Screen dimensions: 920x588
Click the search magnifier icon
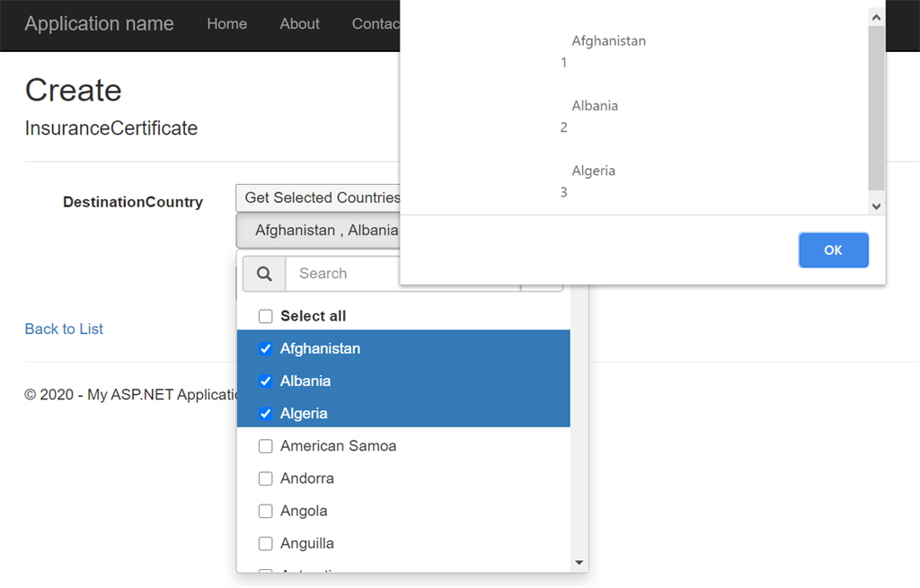point(263,274)
